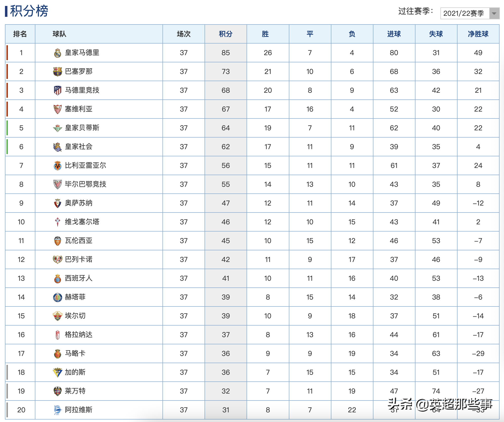Click the Villarreal crest by 比利亚雷亚尔
The width and height of the screenshot is (504, 422).
(58, 166)
